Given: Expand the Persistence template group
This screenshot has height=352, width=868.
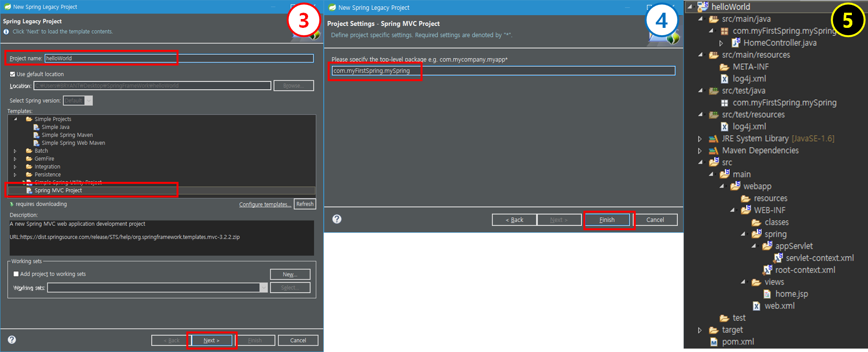Looking at the screenshot, I should (x=15, y=175).
